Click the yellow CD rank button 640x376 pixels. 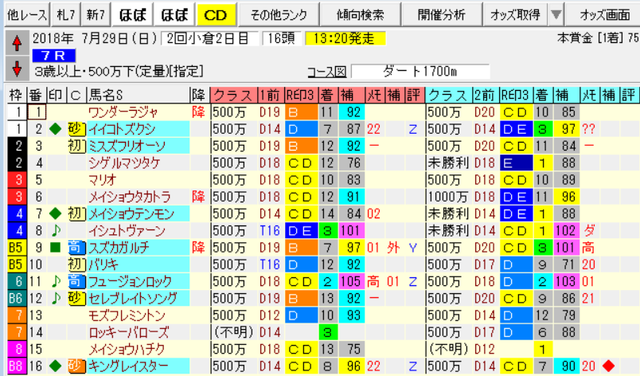(x=216, y=15)
